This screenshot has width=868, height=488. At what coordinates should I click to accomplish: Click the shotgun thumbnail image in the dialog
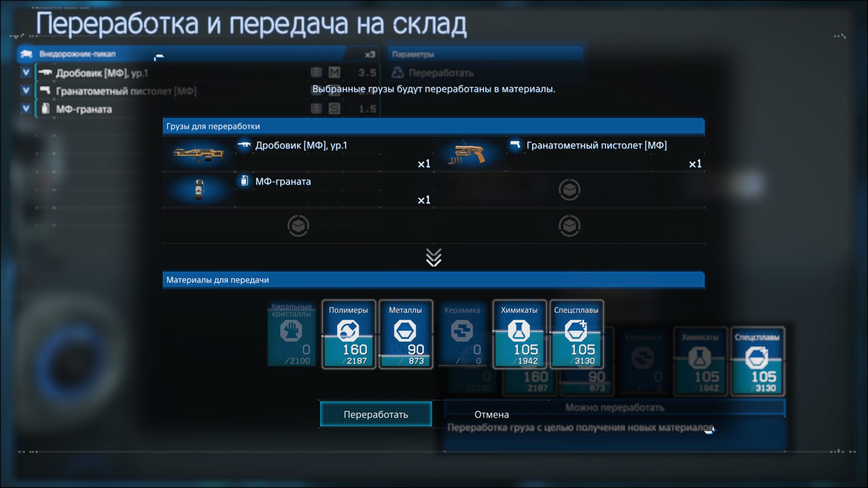click(199, 154)
